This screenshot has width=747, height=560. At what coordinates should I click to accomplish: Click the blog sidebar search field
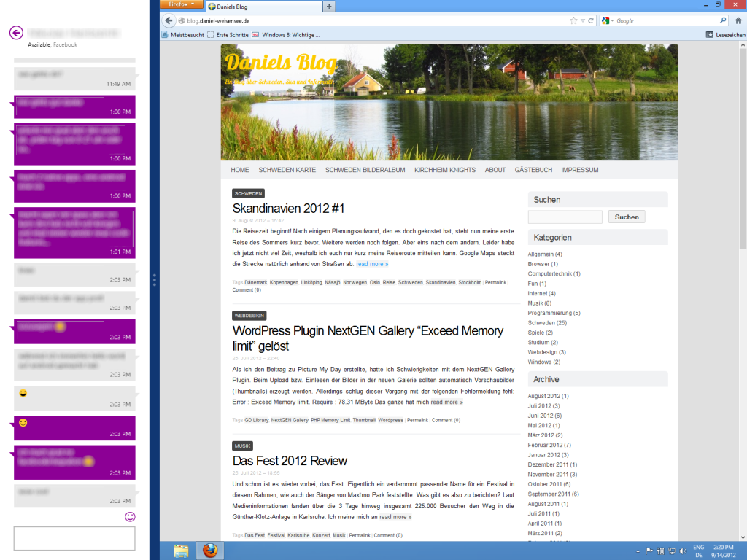point(565,217)
